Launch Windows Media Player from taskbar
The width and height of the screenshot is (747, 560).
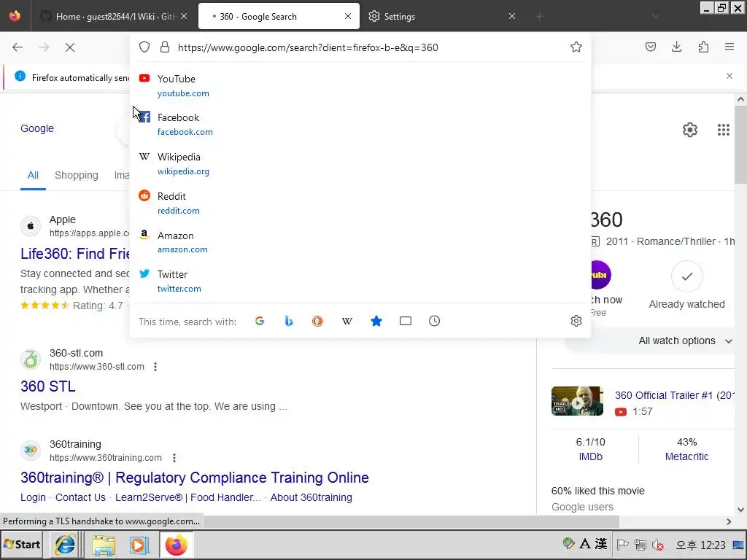(x=139, y=545)
